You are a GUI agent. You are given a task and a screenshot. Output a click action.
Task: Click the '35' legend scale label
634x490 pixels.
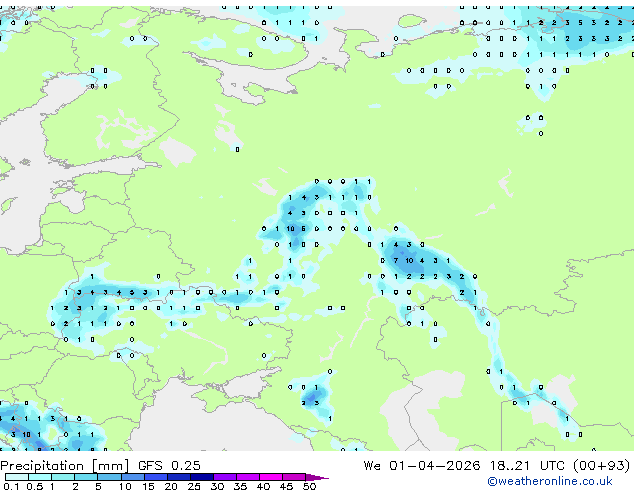(240, 486)
